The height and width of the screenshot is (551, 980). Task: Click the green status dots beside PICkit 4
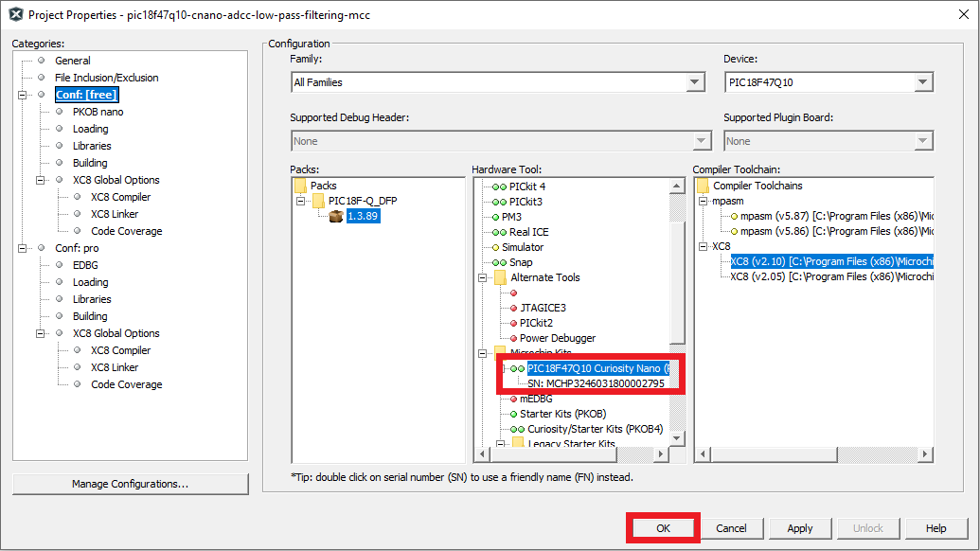pos(499,187)
